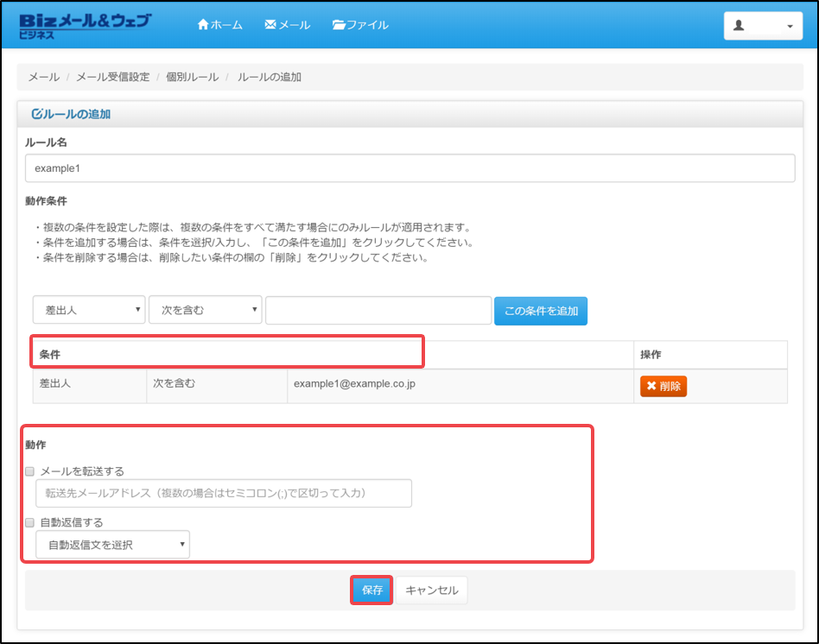Click the home icon in navbar

click(203, 25)
